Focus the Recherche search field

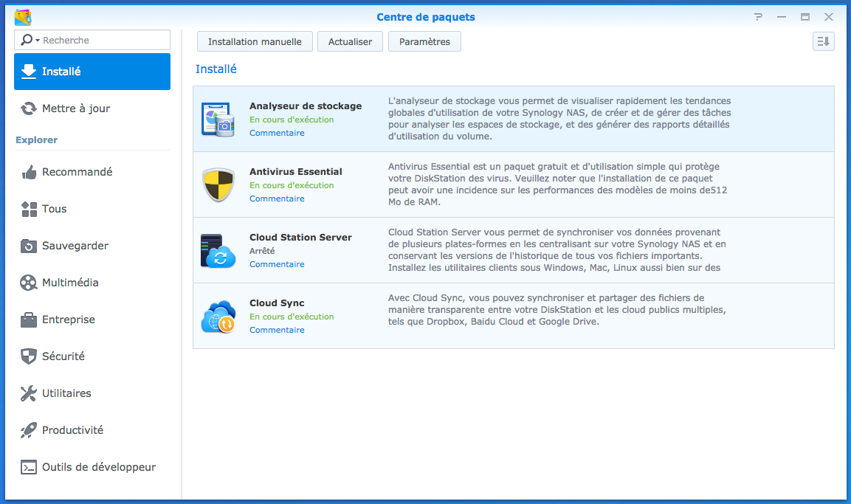92,40
